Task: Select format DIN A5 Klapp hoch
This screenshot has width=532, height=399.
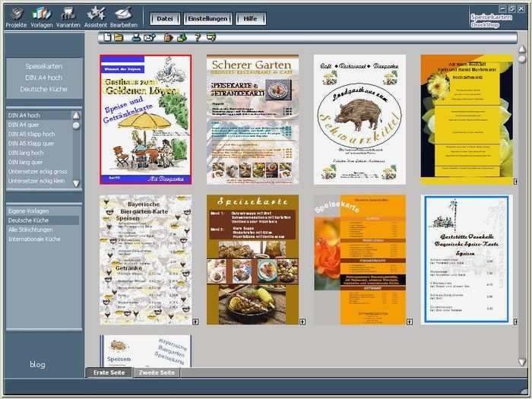Action: (39, 134)
